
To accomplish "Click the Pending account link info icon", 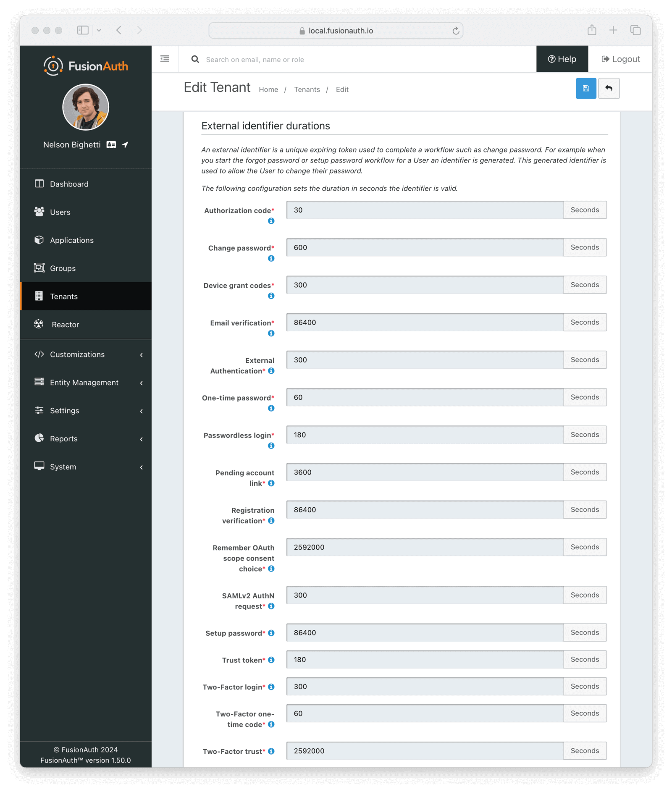I will pyautogui.click(x=271, y=483).
